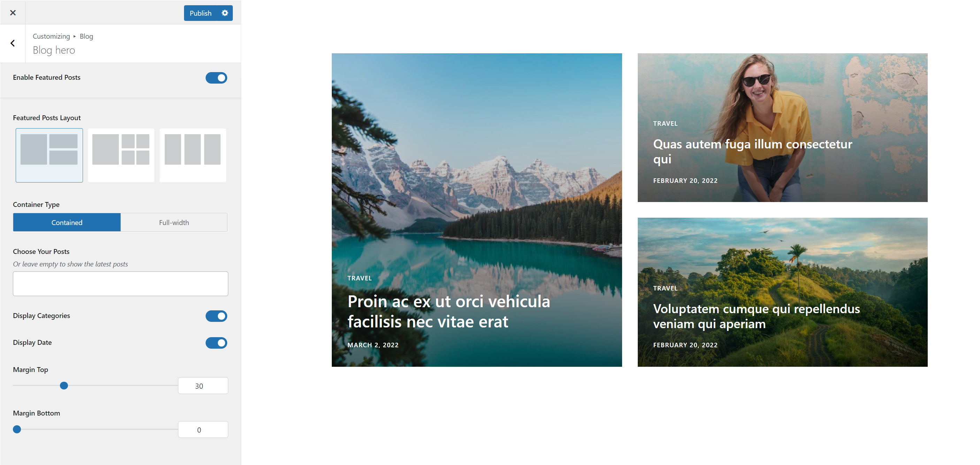Viewport: 980px width, 465px height.
Task: Close the Customizer with the X icon
Action: point(13,13)
